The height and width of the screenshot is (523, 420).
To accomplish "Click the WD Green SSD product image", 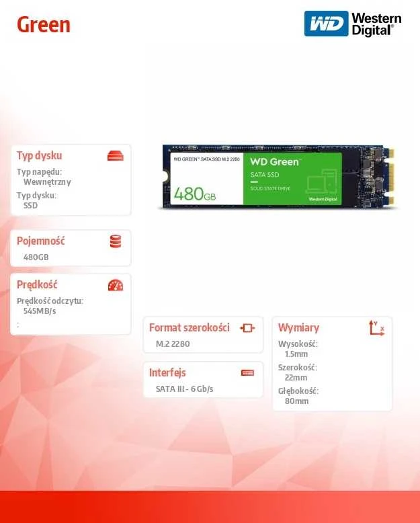I will point(278,177).
